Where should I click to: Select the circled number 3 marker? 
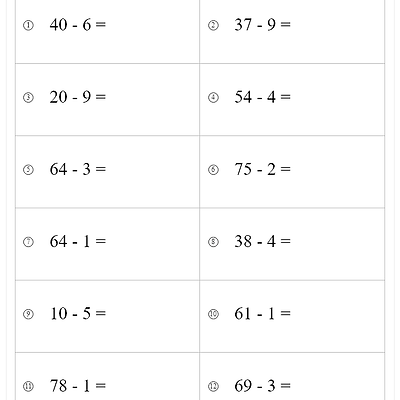(x=28, y=98)
